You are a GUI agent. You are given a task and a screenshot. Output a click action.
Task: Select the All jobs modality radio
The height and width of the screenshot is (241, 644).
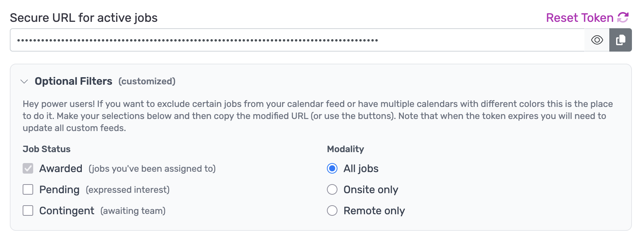tap(332, 168)
